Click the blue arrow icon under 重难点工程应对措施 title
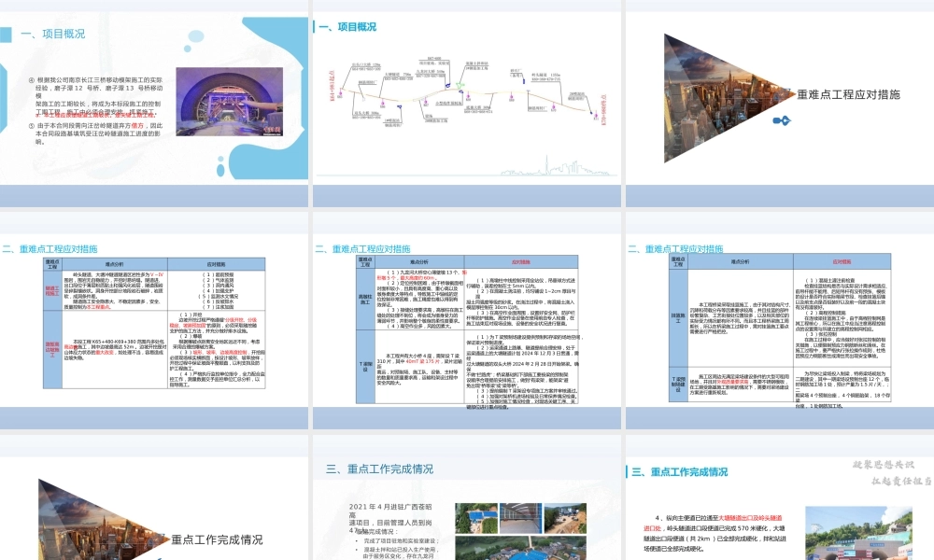Viewport: 934px width, 560px height. pos(782,120)
